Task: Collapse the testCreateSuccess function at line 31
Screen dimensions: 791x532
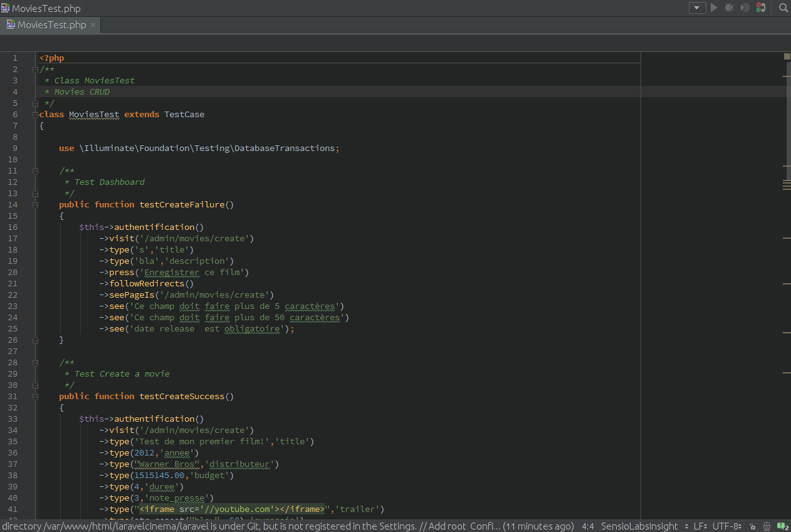Action: pyautogui.click(x=35, y=397)
